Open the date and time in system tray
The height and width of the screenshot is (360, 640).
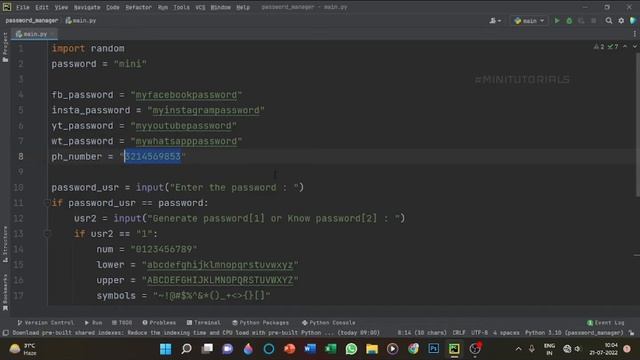(x=603, y=349)
